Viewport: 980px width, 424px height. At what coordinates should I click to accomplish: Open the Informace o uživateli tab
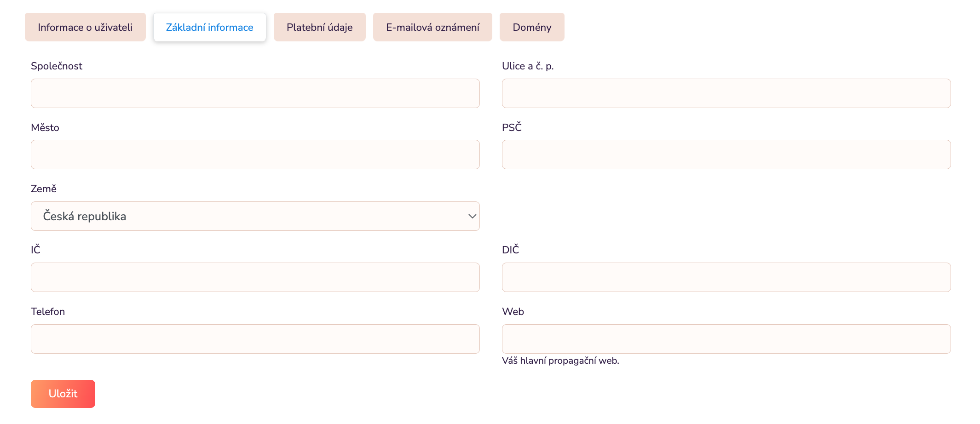pyautogui.click(x=85, y=28)
